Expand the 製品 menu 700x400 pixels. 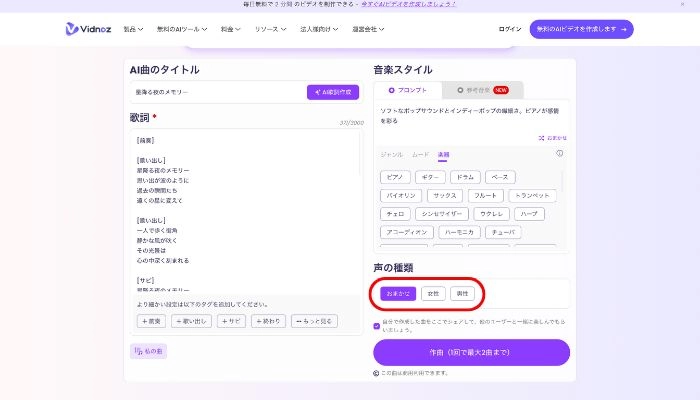133,29
